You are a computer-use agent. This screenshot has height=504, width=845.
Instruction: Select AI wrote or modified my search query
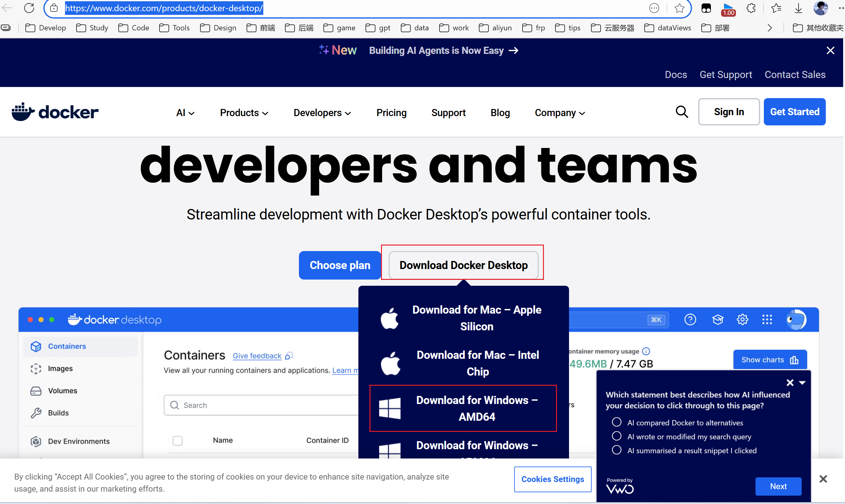616,436
